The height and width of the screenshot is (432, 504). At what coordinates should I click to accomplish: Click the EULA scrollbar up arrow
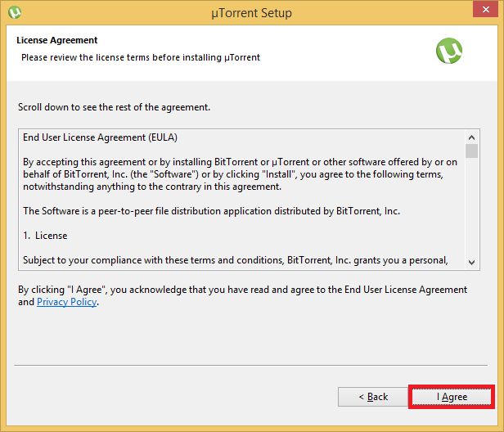pyautogui.click(x=472, y=137)
